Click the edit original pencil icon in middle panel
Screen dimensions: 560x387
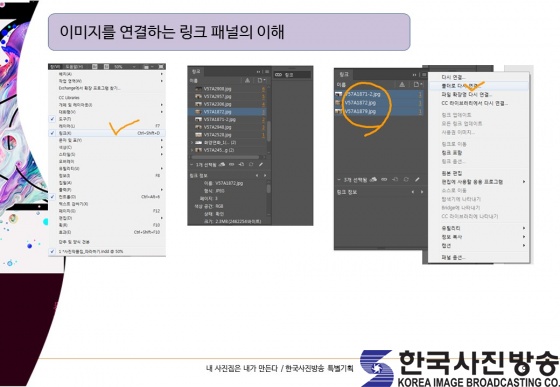[261, 165]
